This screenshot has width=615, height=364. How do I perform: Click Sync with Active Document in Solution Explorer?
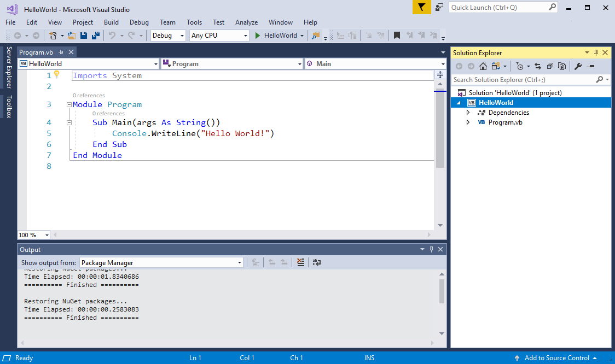point(537,66)
